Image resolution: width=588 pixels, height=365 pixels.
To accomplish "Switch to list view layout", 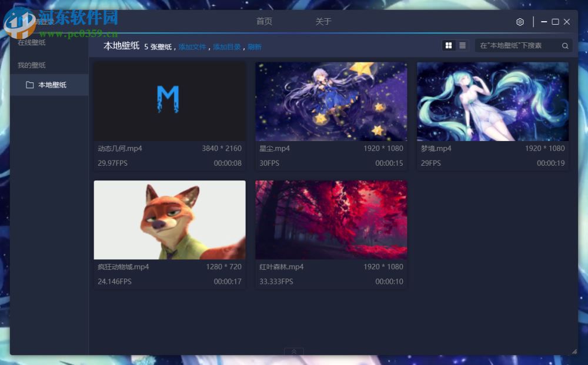I will [462, 45].
